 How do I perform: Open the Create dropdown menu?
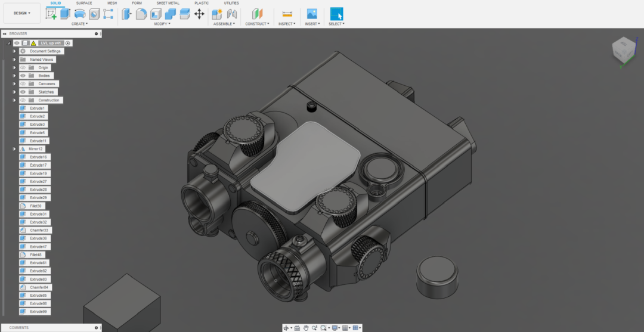[80, 24]
